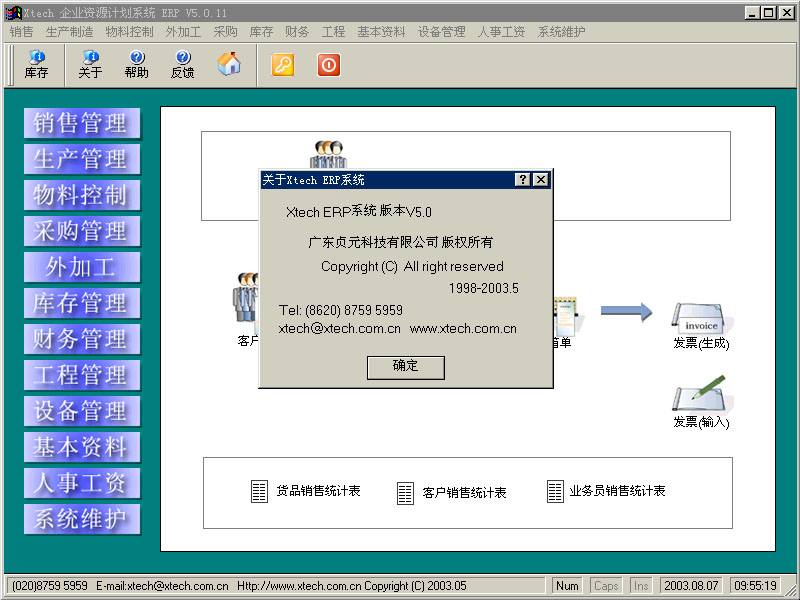Click the xtech@xtech.com.cn email text in dialog
This screenshot has width=800, height=600.
(339, 329)
